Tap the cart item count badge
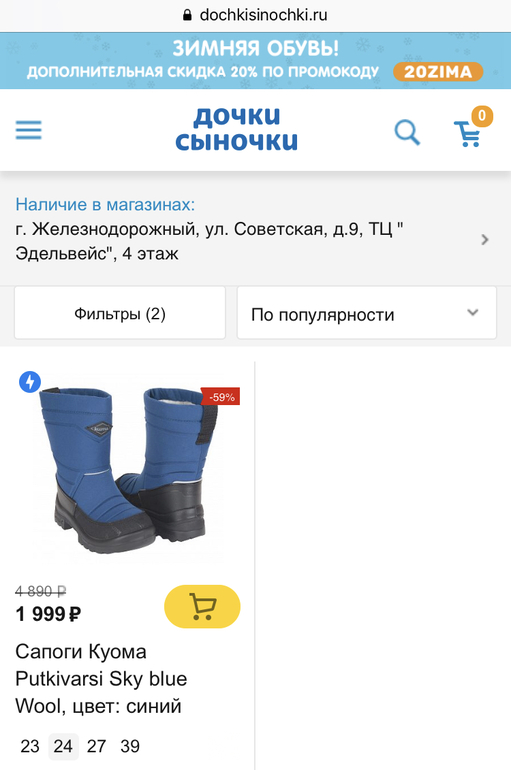Viewport: 511px width, 770px height. [x=482, y=116]
